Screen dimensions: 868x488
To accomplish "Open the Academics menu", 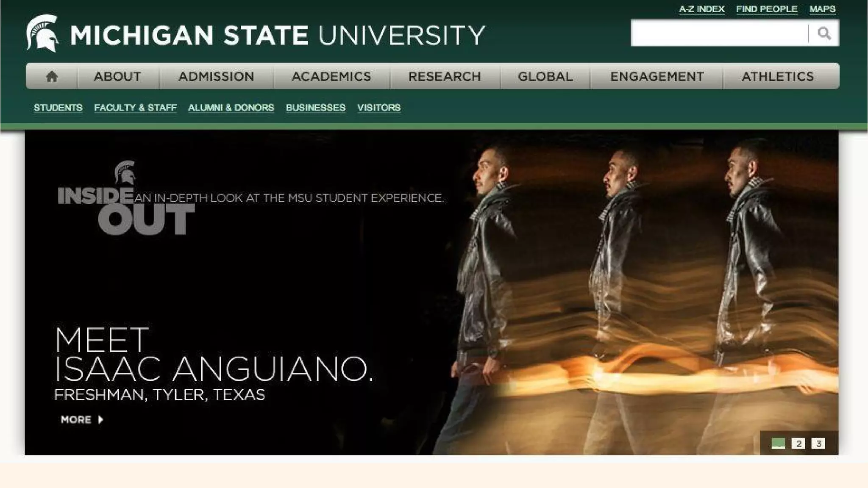I will point(331,76).
